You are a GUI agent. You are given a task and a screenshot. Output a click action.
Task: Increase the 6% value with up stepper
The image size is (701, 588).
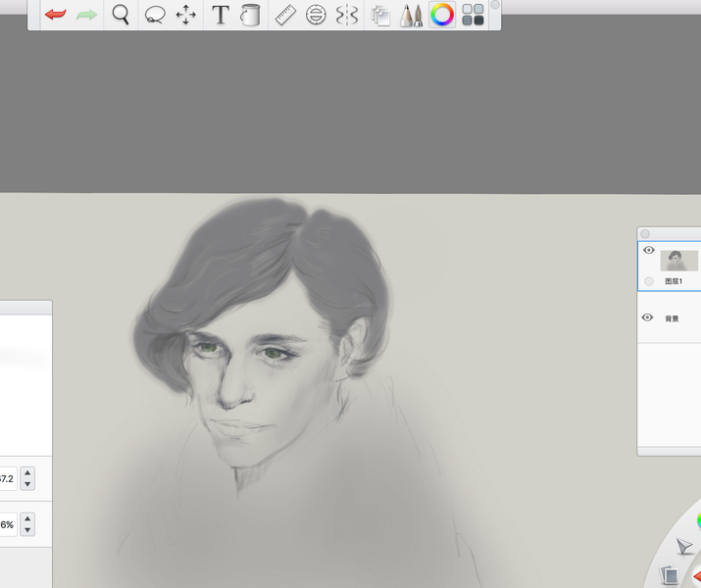point(27,518)
